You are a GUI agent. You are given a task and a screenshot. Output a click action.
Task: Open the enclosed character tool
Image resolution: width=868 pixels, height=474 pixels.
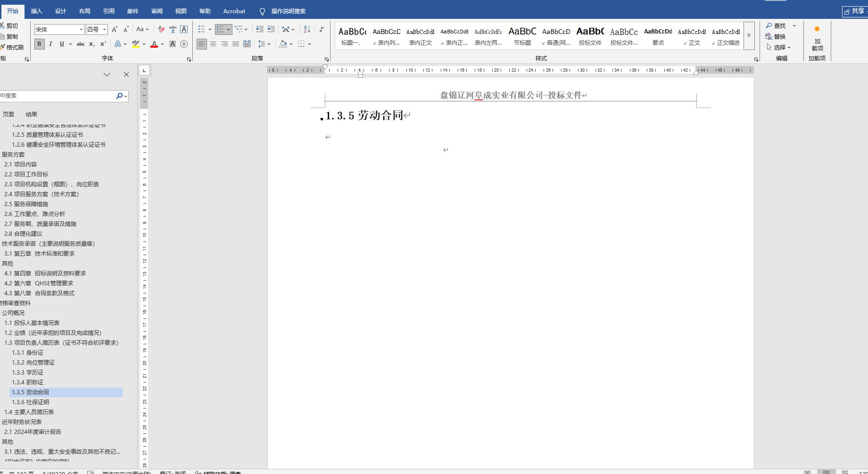184,44
